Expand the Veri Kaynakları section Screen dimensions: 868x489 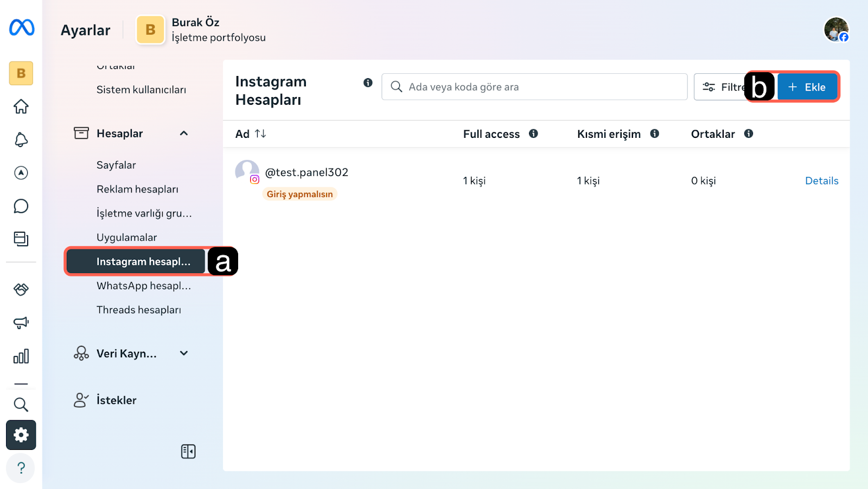coord(184,353)
